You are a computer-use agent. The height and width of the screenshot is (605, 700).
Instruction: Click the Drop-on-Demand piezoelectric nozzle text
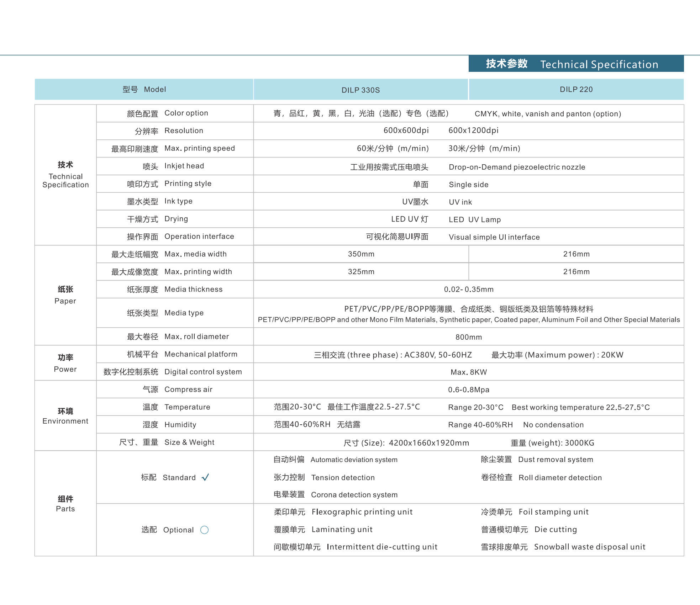517,167
